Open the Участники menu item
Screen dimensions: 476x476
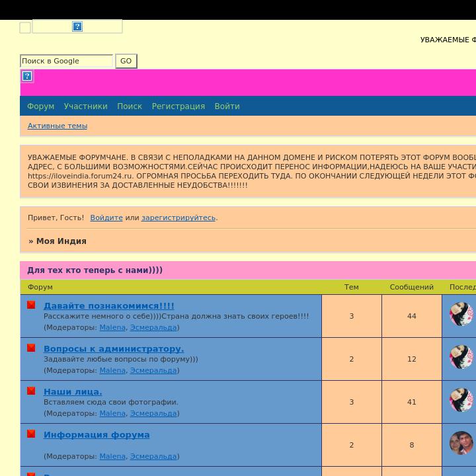85,106
